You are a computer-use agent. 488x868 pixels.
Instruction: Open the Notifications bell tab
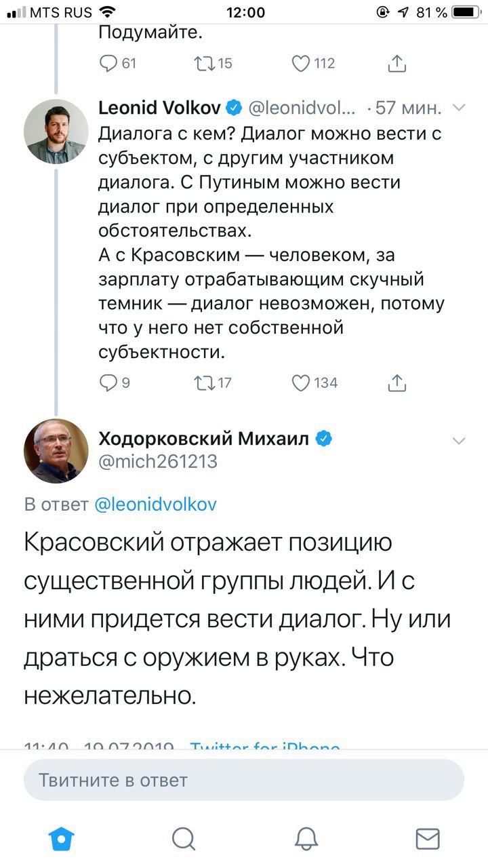click(306, 839)
